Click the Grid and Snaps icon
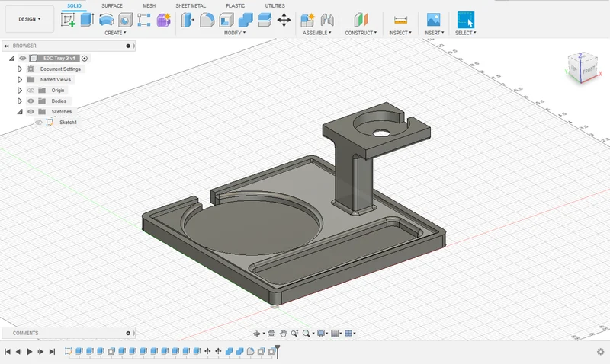Viewport: 610px width, 364px height. point(335,334)
